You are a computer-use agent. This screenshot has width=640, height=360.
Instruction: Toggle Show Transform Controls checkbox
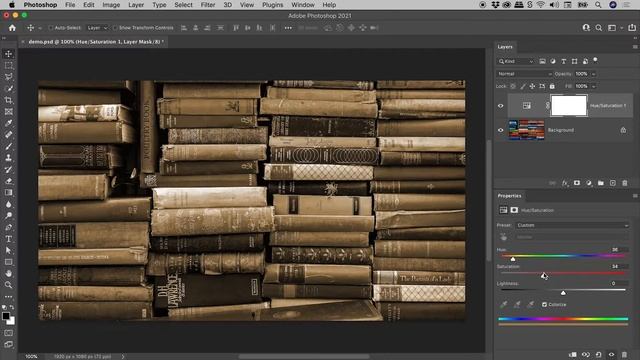[x=115, y=28]
